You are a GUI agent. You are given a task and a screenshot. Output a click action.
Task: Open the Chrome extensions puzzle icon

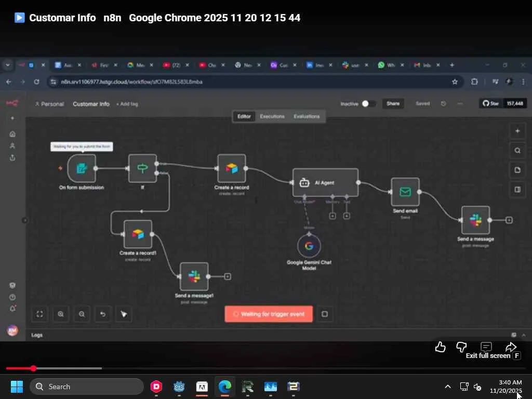(x=474, y=82)
